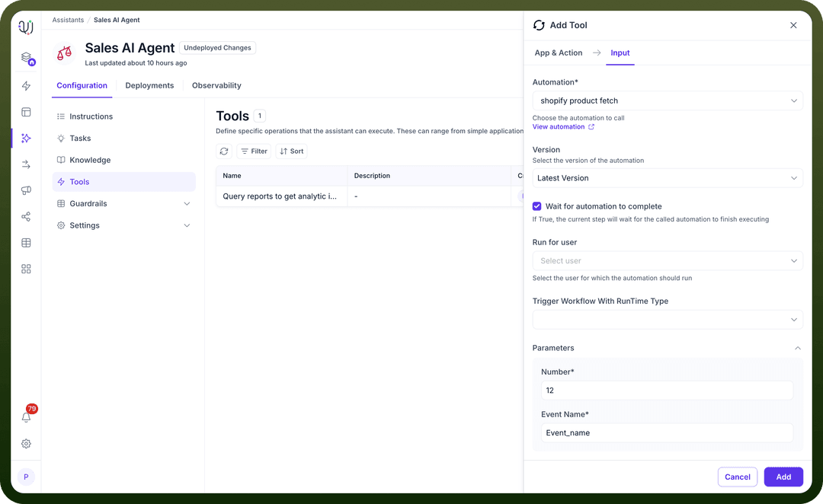Collapse the Parameters section
The image size is (823, 504).
797,348
